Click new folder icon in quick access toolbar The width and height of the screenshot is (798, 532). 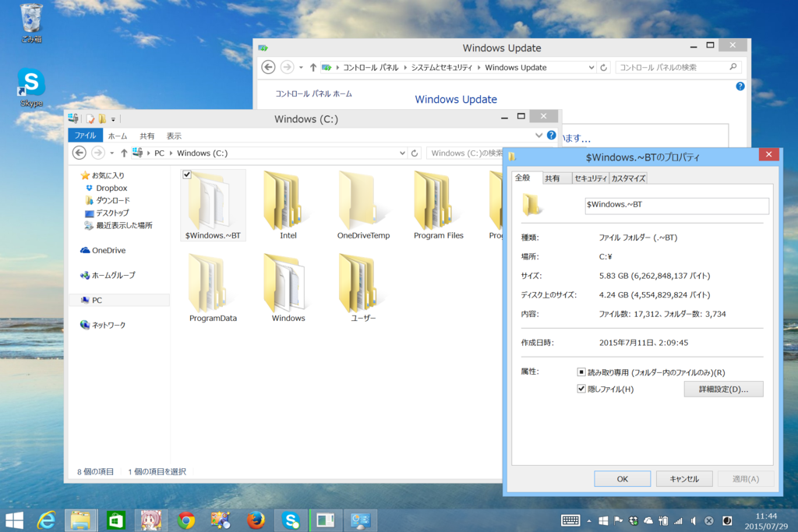click(102, 119)
